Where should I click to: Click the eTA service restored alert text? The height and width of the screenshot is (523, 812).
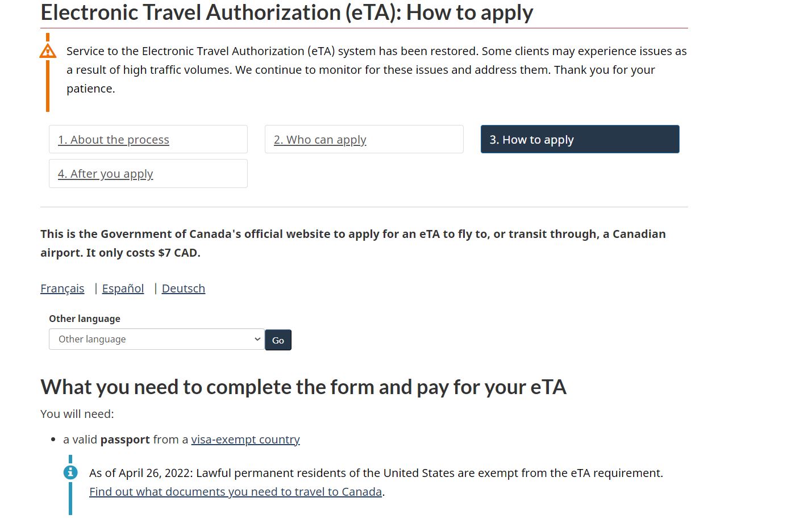[377, 70]
